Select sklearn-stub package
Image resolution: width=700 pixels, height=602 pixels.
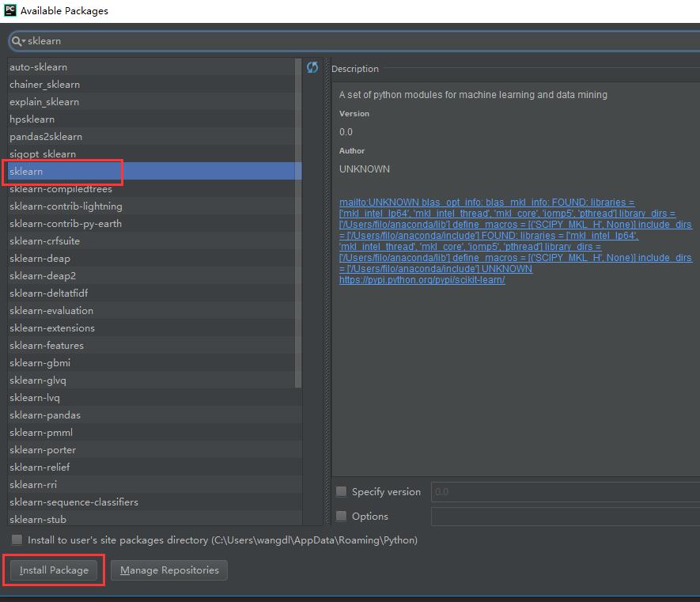pos(154,519)
